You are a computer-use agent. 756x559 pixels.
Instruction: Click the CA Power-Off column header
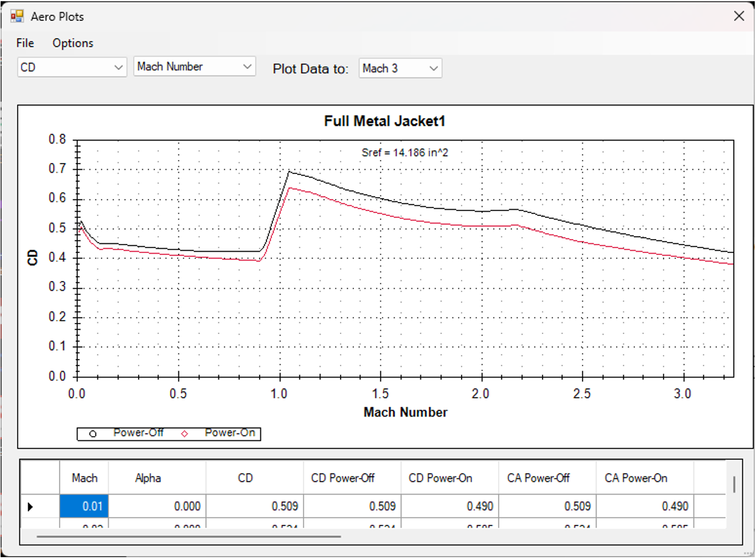pos(538,478)
